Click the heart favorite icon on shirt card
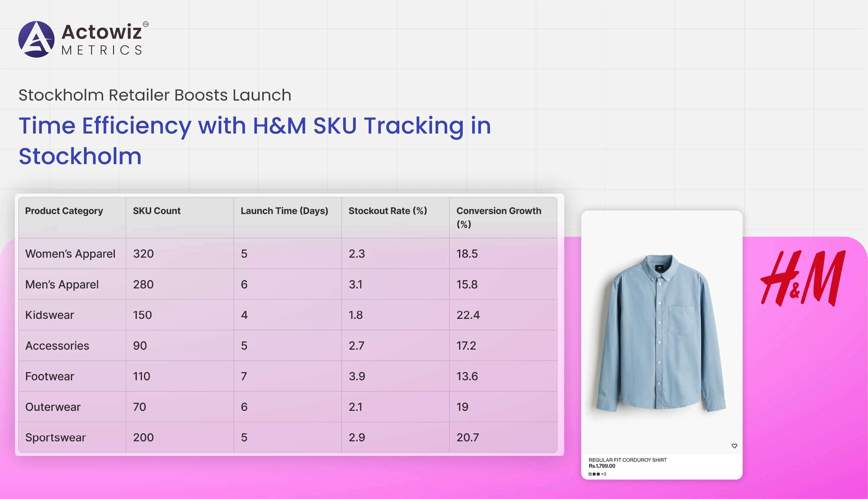 click(x=734, y=446)
